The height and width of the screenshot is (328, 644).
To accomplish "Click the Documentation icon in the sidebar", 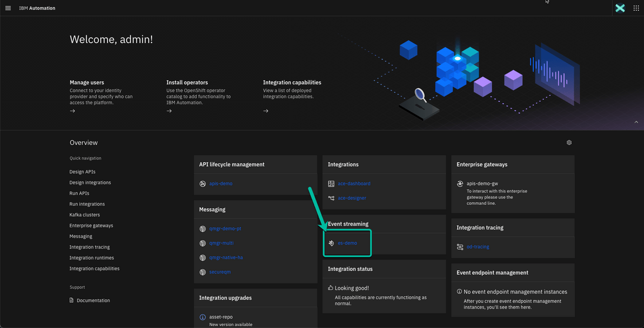I will [71, 300].
